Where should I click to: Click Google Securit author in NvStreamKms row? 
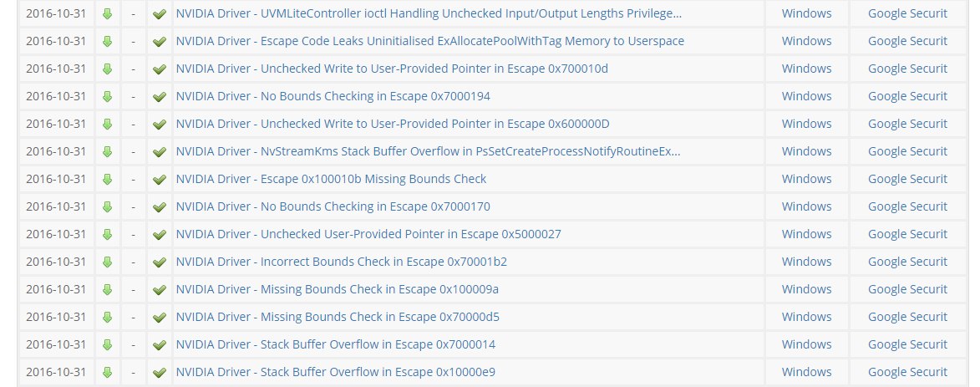[x=907, y=151]
